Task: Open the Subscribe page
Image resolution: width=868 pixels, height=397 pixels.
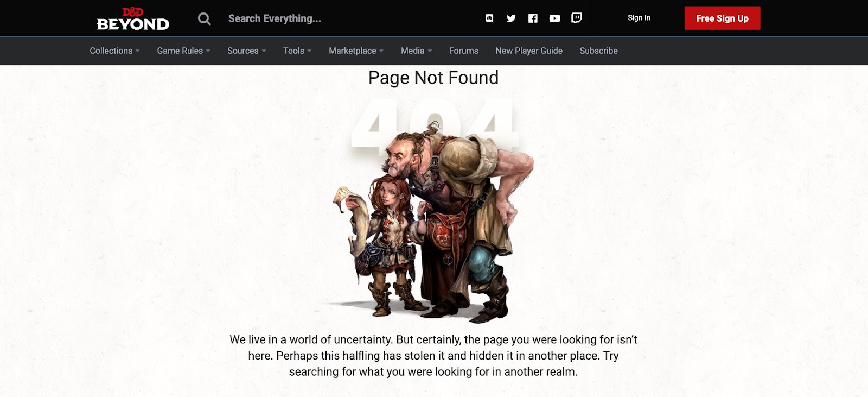Action: (x=598, y=51)
